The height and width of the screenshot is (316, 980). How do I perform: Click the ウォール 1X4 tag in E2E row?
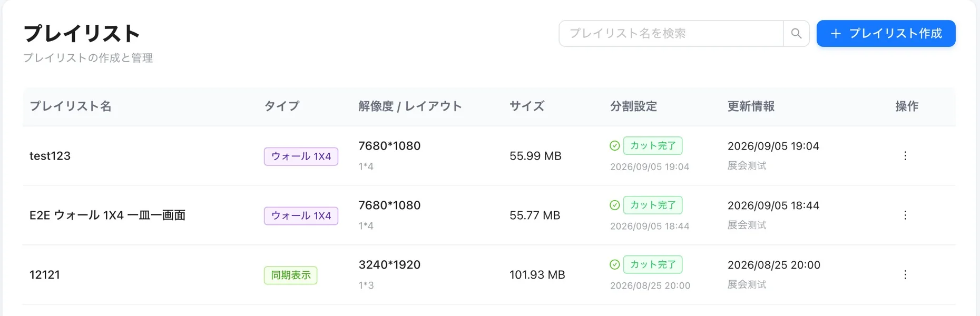pyautogui.click(x=301, y=216)
